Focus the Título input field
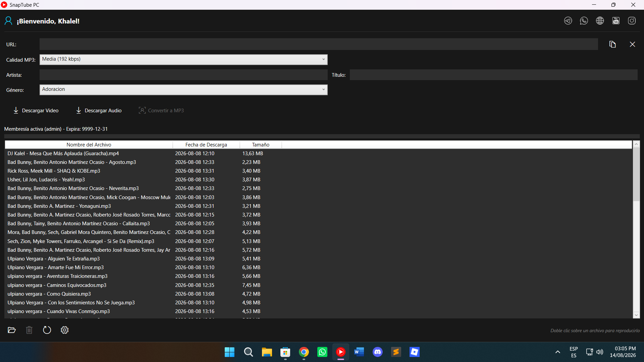The height and width of the screenshot is (362, 644). [494, 75]
